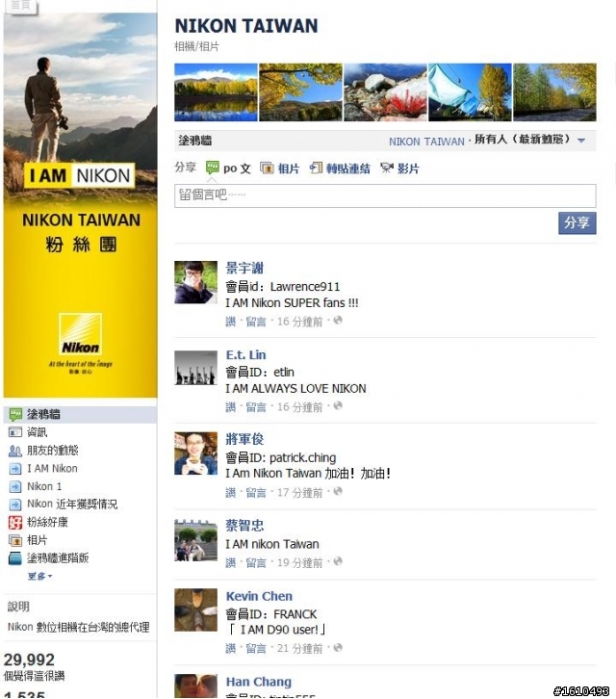Click the po 文 status post icon
This screenshot has width=616, height=699.
coord(212,168)
